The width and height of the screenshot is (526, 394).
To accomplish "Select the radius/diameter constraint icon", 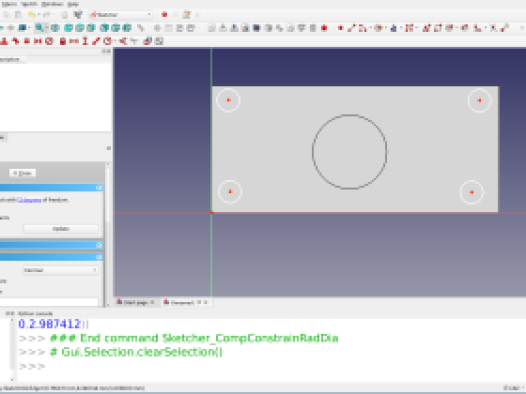I will point(107,41).
